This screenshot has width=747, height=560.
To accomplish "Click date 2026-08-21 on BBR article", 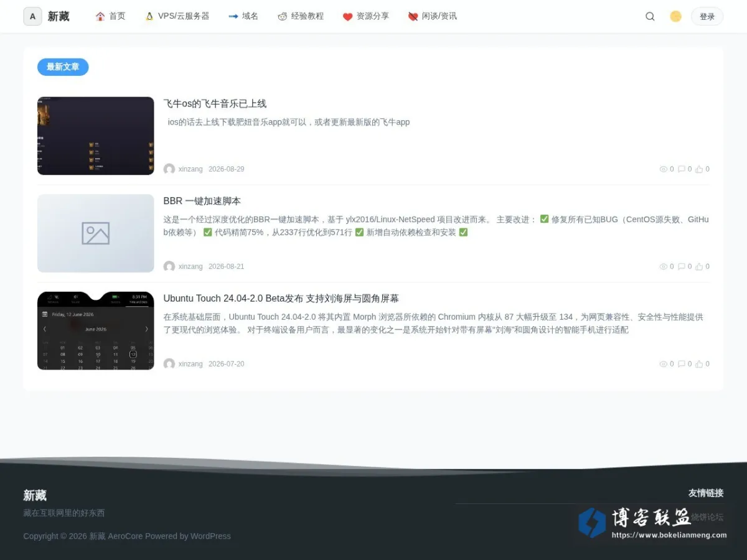I will 226,266.
